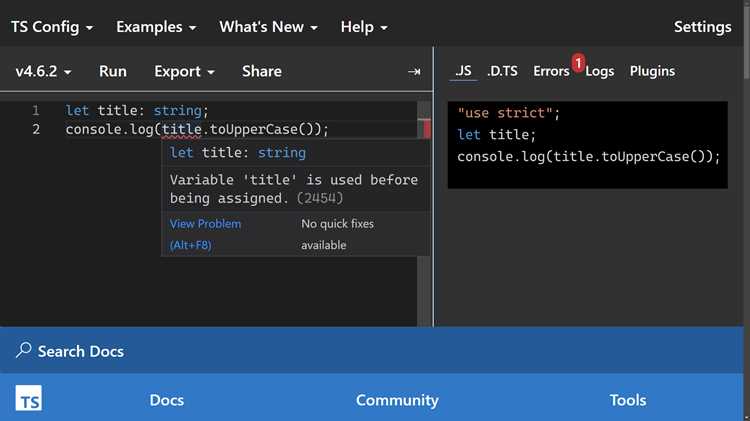The width and height of the screenshot is (750, 421).
Task: Click the 'string' type on line 1
Action: [177, 111]
